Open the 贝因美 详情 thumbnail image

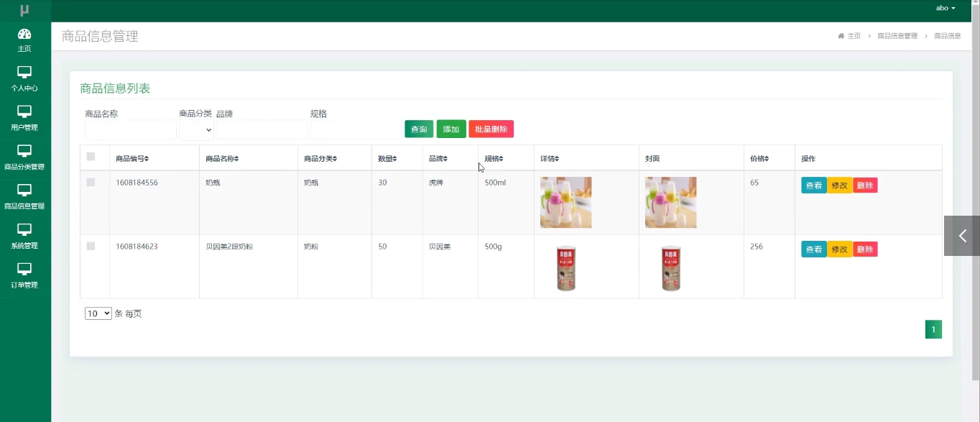566,267
